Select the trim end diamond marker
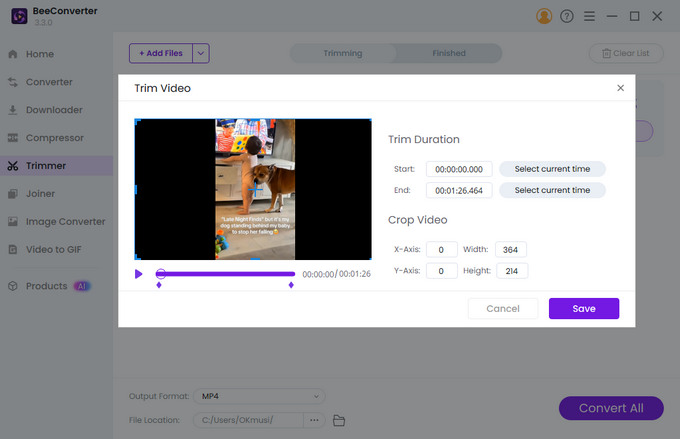 point(291,285)
